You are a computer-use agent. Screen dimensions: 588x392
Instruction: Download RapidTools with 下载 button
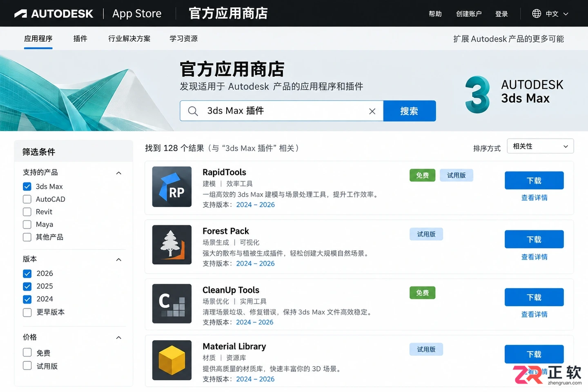coord(534,180)
